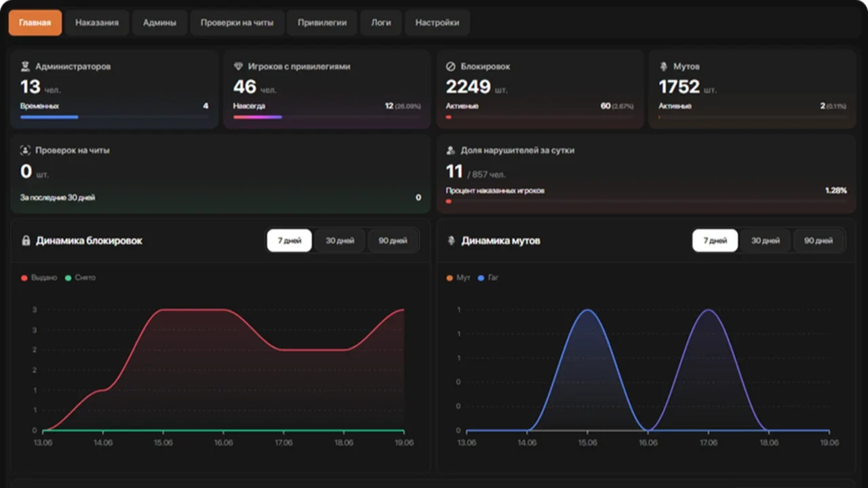Click the 1752 mutes count

point(679,87)
